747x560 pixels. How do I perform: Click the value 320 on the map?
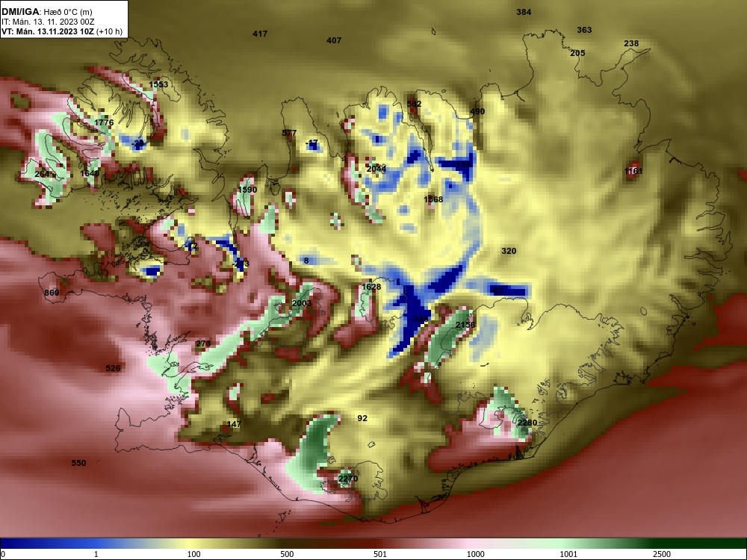click(509, 251)
